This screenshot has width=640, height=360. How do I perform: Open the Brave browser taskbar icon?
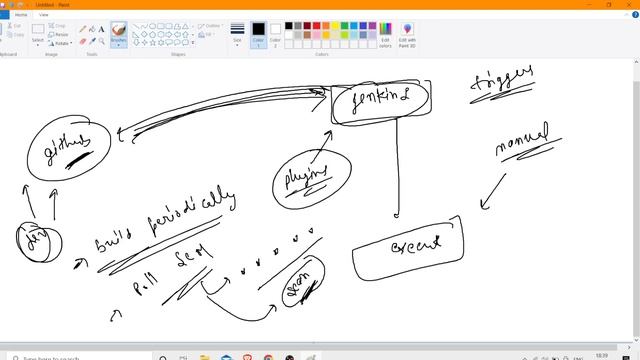tap(247, 358)
